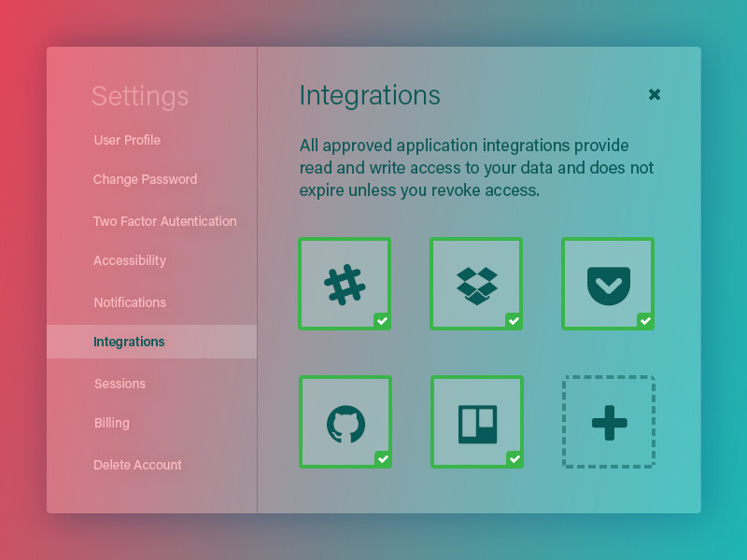View the Sessions settings page
The width and height of the screenshot is (747, 560).
pos(120,384)
